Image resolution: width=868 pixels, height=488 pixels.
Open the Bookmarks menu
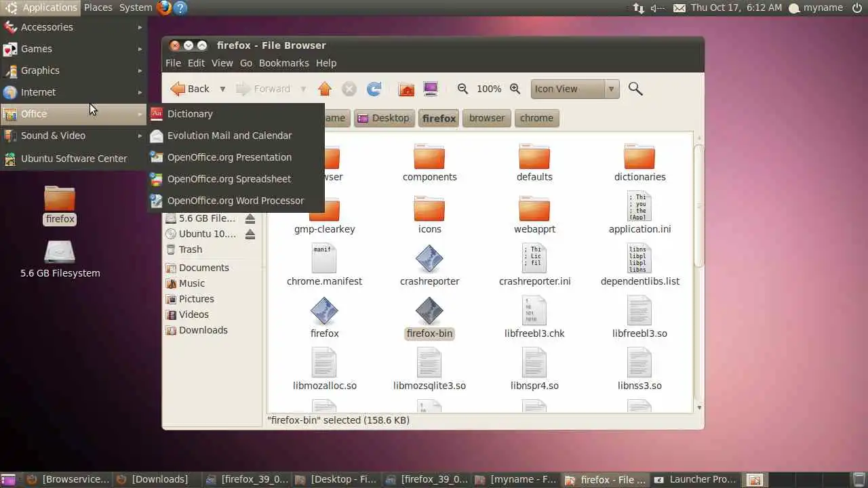click(x=283, y=63)
